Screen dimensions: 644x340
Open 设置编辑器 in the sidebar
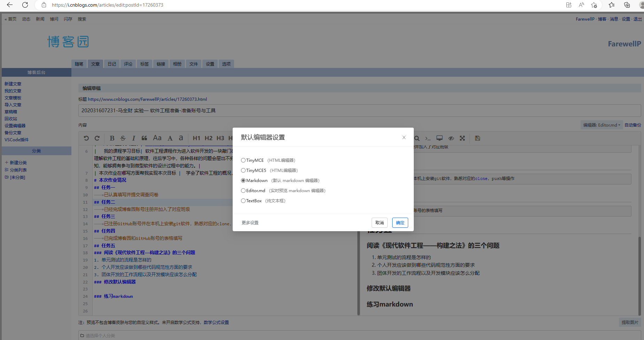[x=15, y=126]
